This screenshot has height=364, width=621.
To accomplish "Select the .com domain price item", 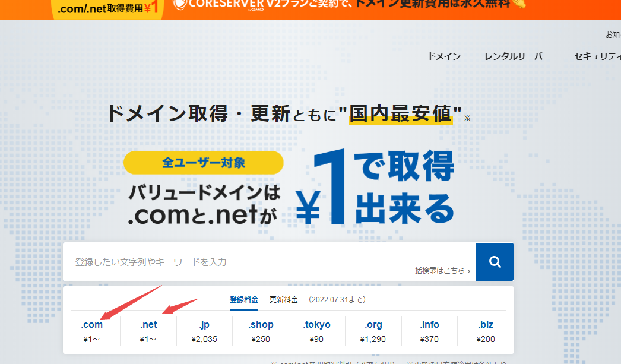I will click(x=92, y=331).
